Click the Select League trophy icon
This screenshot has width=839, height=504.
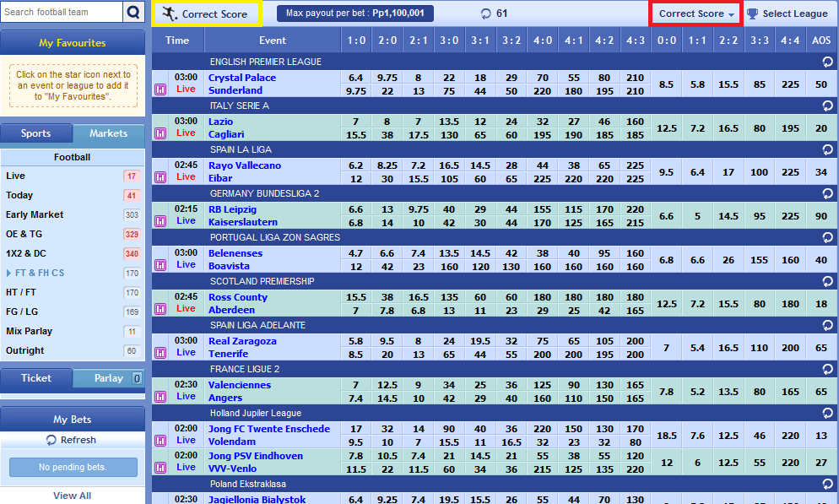click(x=752, y=14)
